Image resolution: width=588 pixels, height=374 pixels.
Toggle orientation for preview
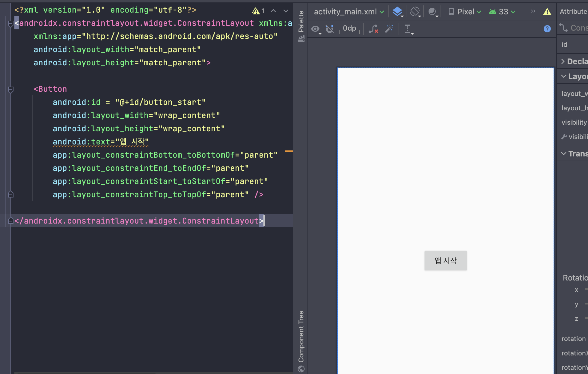click(x=415, y=12)
